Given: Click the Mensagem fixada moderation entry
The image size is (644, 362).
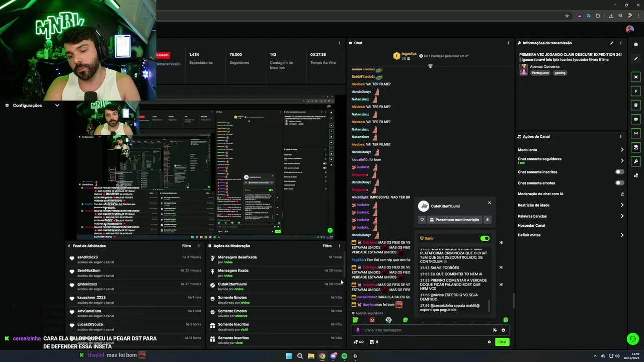Looking at the screenshot, I should 276,273.
